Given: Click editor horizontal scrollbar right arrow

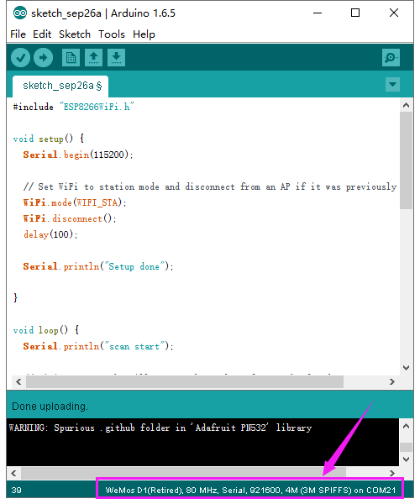Looking at the screenshot, I should (x=392, y=382).
